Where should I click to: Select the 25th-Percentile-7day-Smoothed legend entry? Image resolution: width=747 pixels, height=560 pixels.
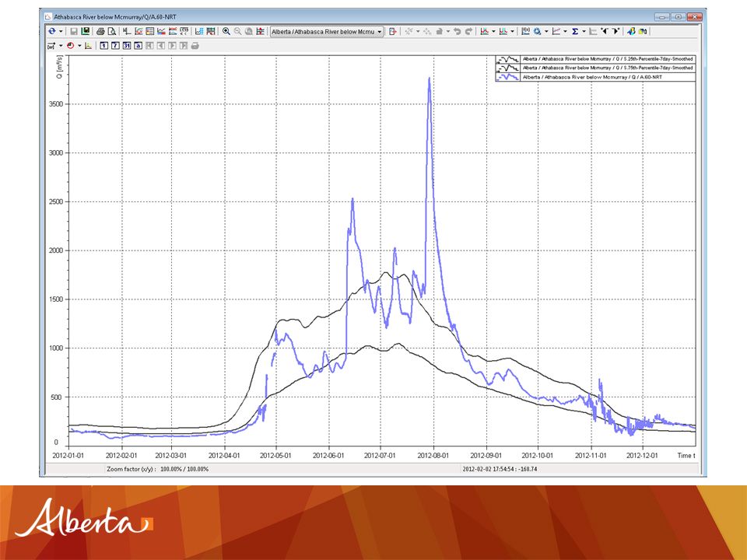(x=595, y=59)
